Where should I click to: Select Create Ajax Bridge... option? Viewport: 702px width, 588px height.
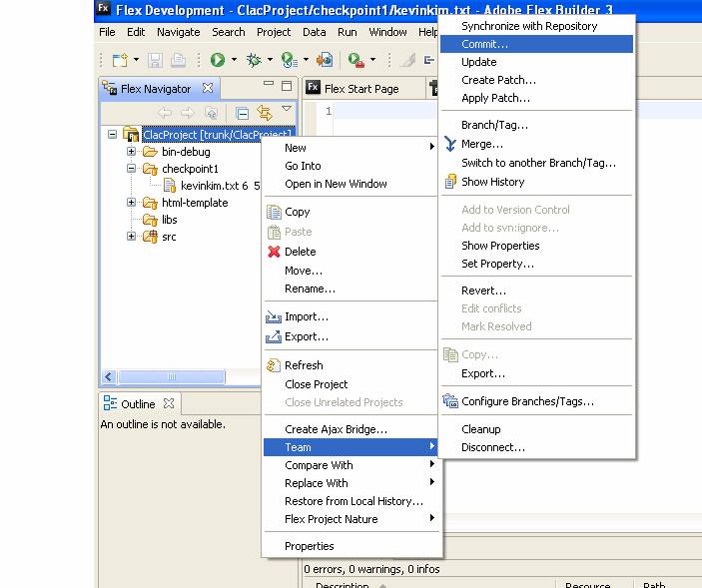[x=351, y=429]
